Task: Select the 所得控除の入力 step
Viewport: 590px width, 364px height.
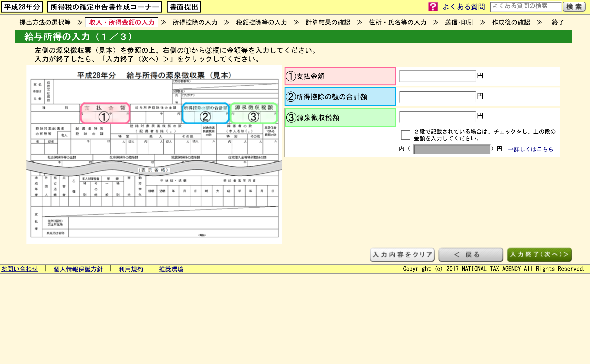Action: pyautogui.click(x=195, y=23)
